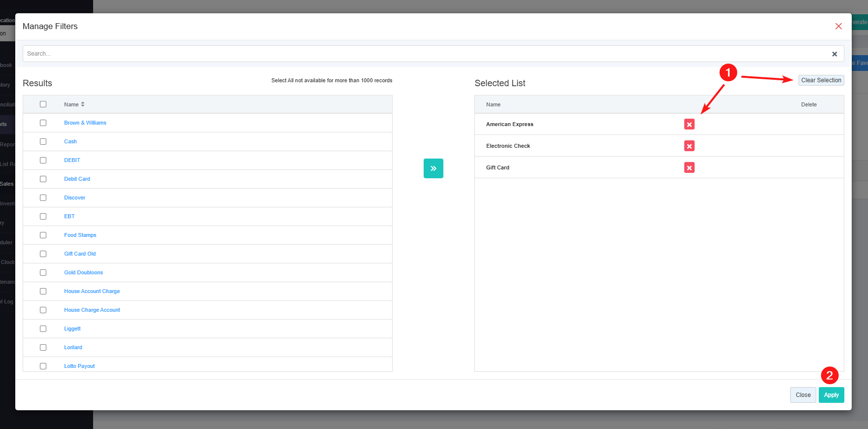The width and height of the screenshot is (868, 429).
Task: Tick the select-all header checkbox
Action: pos(43,104)
